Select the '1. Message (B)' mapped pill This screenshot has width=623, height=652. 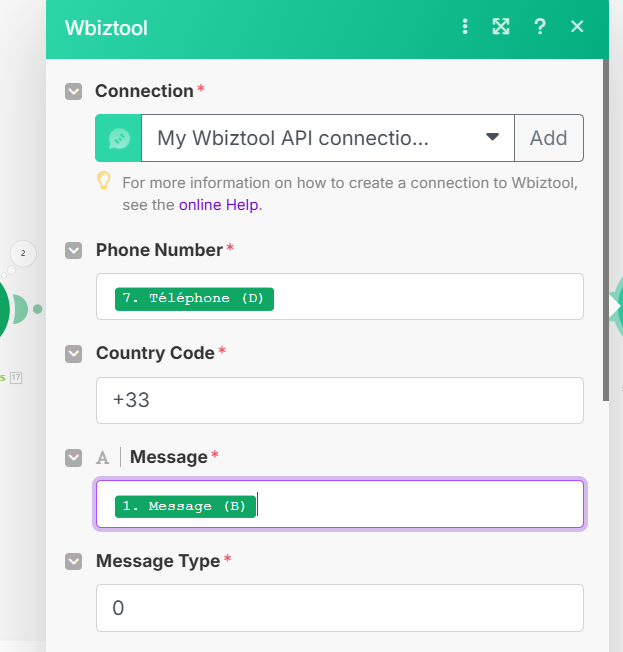[x=185, y=506]
